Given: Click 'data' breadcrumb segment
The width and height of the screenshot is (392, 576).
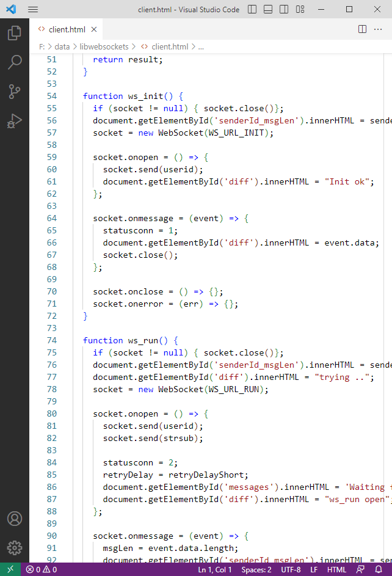Looking at the screenshot, I should (x=62, y=46).
